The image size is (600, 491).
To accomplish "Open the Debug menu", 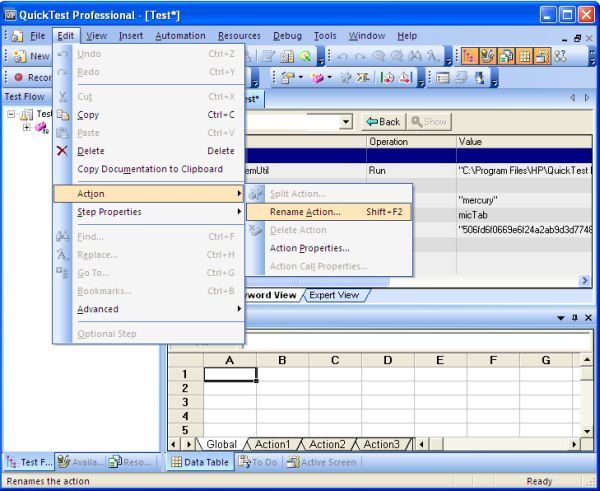I will pyautogui.click(x=287, y=36).
